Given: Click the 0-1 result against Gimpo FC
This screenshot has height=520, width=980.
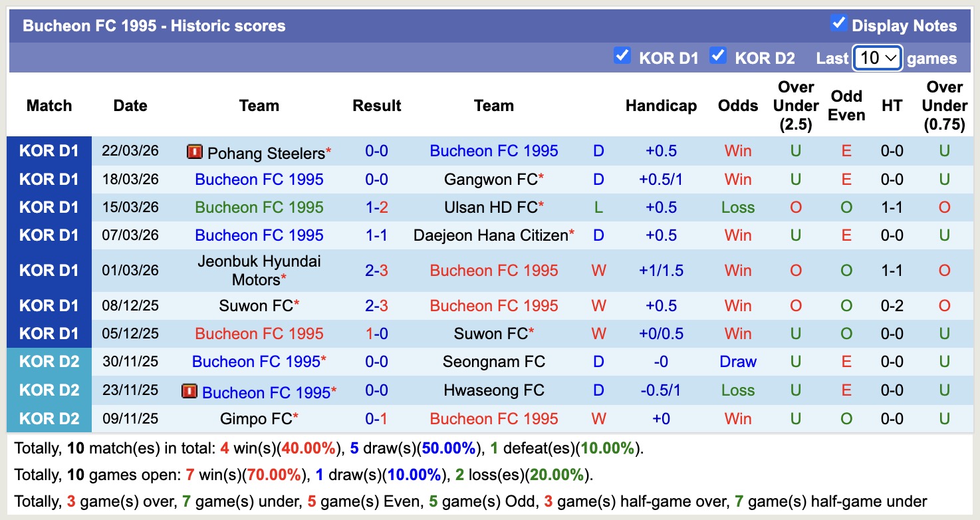Looking at the screenshot, I should click(376, 419).
